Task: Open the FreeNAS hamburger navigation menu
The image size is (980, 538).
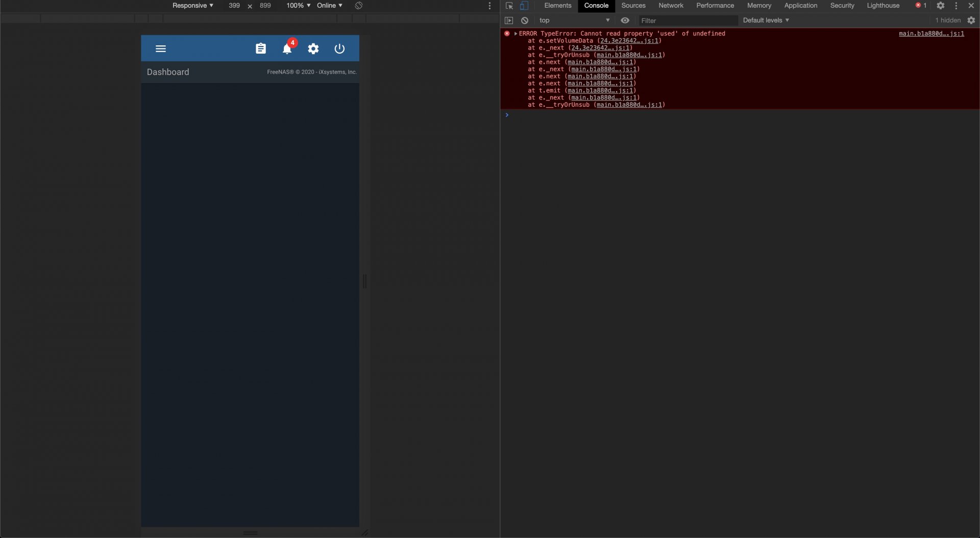Action: click(161, 49)
